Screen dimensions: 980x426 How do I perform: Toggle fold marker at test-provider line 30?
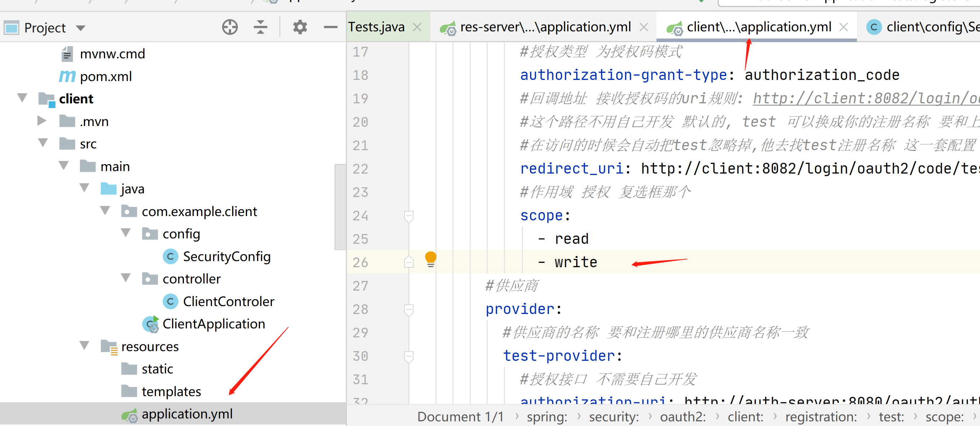click(x=408, y=357)
